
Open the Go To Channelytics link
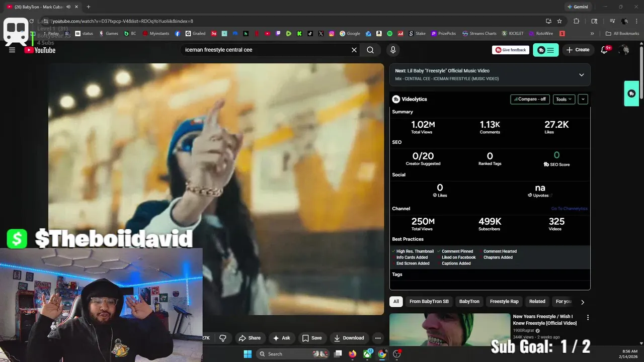569,209
